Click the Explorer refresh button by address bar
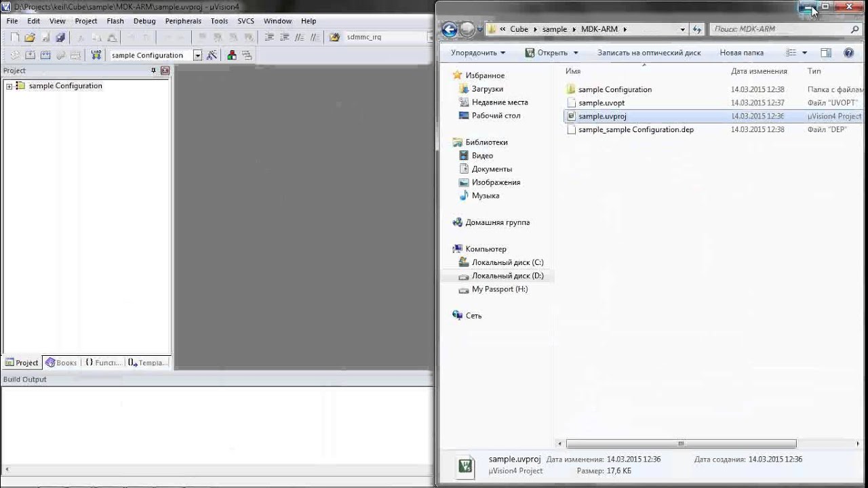Viewport: 868px width, 488px height. (698, 29)
